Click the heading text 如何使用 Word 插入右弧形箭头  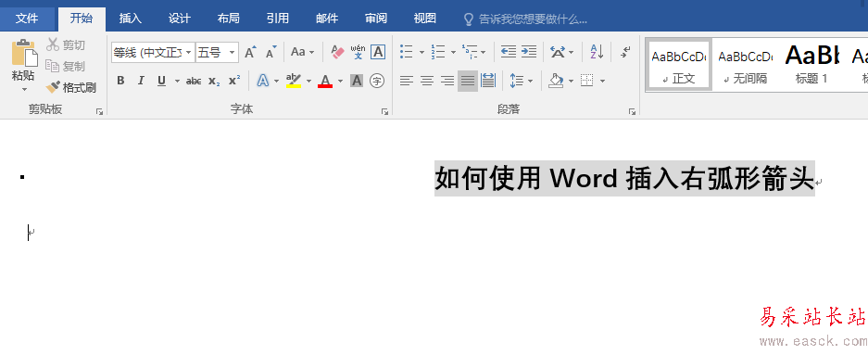pos(624,178)
